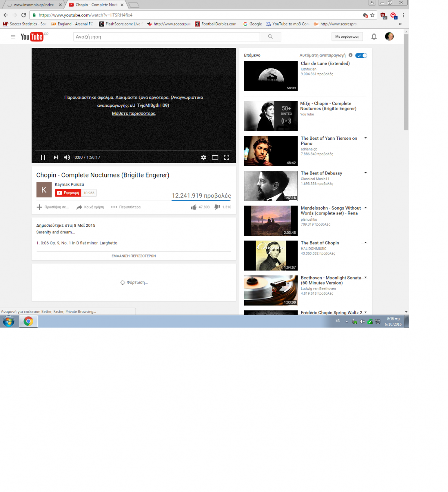The image size is (448, 492).
Task: Open notifications bell
Action: 374,37
